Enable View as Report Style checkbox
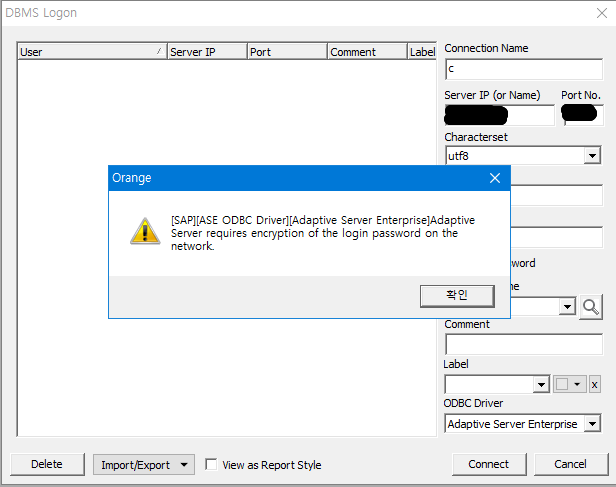 pos(211,464)
